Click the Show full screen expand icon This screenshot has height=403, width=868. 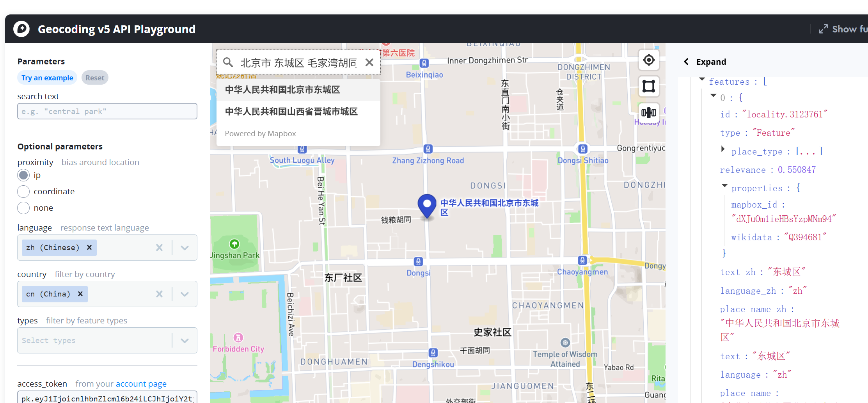824,29
